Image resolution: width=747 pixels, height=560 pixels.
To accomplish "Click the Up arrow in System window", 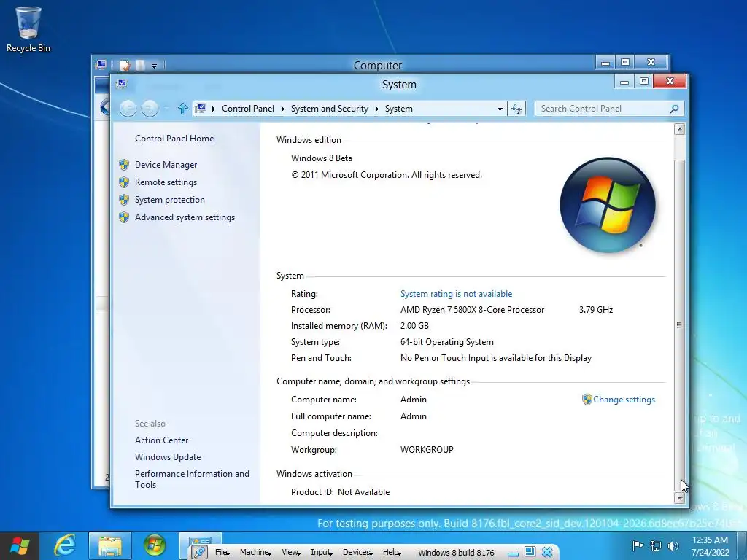I will click(x=183, y=109).
